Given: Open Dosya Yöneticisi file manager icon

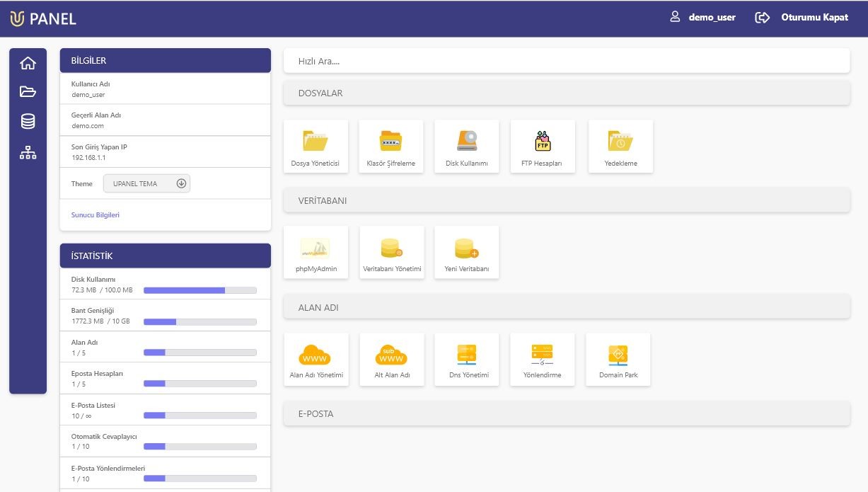Looking at the screenshot, I should tap(316, 147).
